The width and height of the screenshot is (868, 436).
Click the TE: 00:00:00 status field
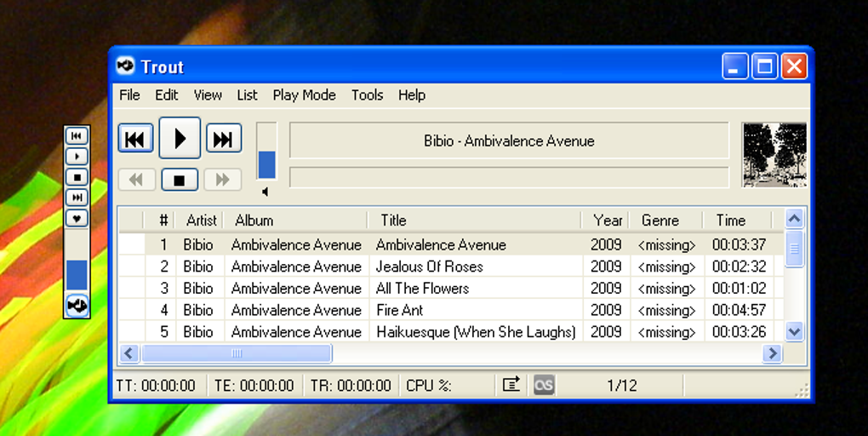click(254, 385)
